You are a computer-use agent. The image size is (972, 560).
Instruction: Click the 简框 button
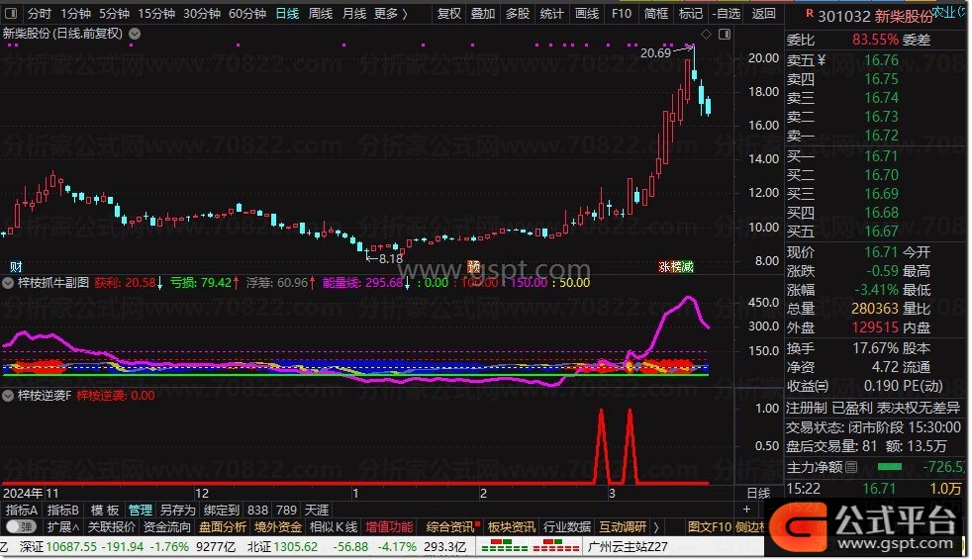[x=656, y=13]
